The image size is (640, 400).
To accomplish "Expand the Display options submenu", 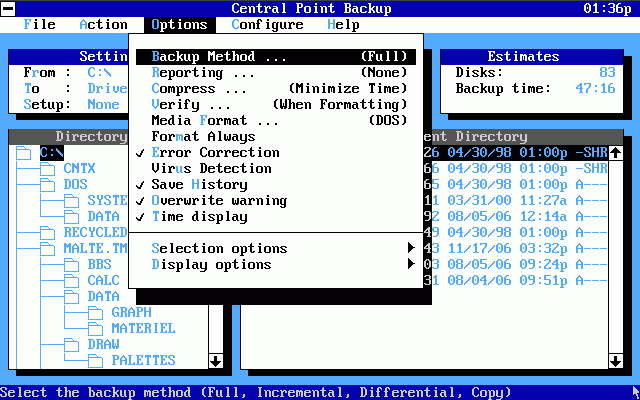I will click(x=276, y=264).
